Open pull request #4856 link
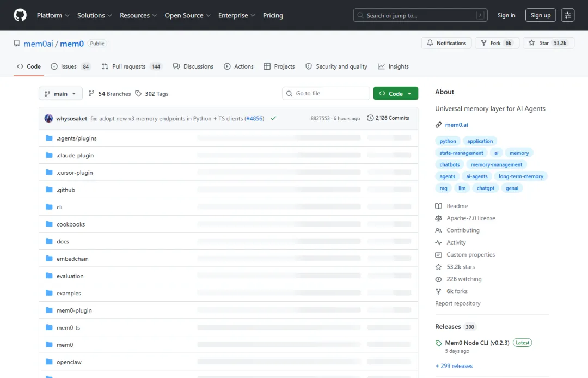This screenshot has width=588, height=378. point(255,118)
